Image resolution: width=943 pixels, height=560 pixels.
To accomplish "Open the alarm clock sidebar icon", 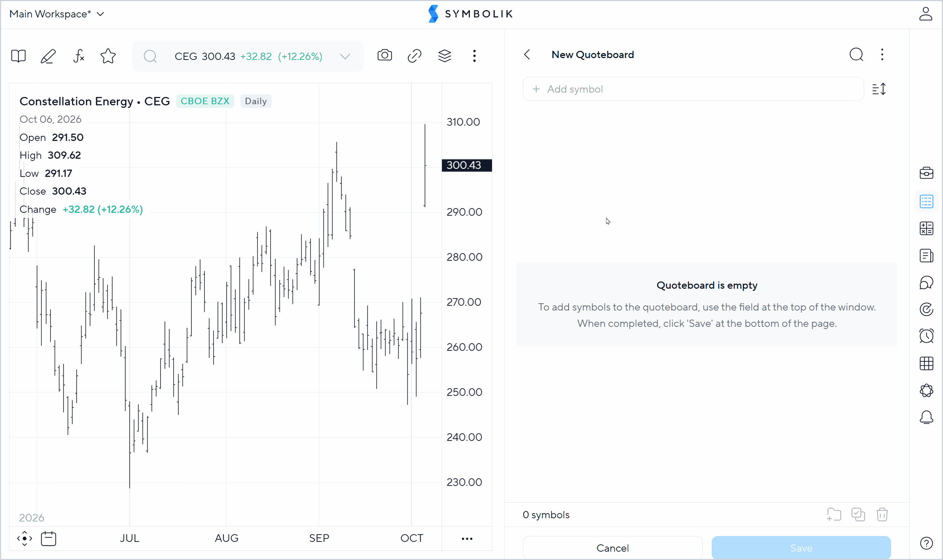I will coord(926,336).
